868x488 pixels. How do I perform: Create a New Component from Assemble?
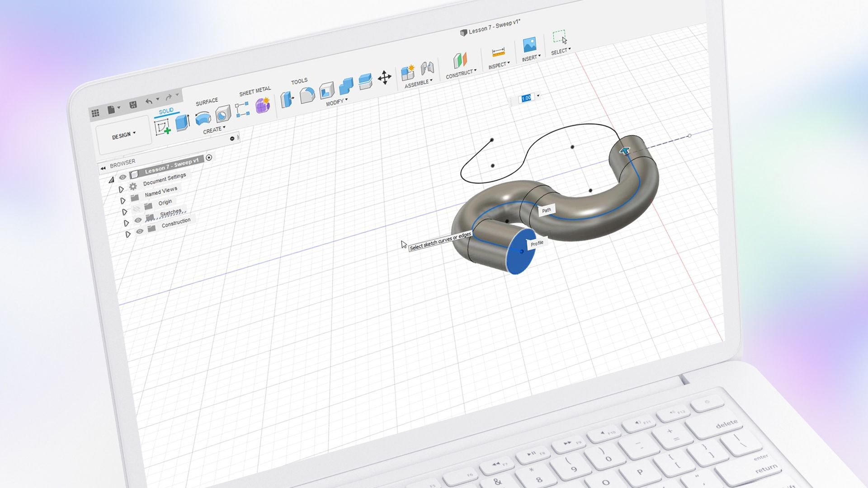coord(408,72)
